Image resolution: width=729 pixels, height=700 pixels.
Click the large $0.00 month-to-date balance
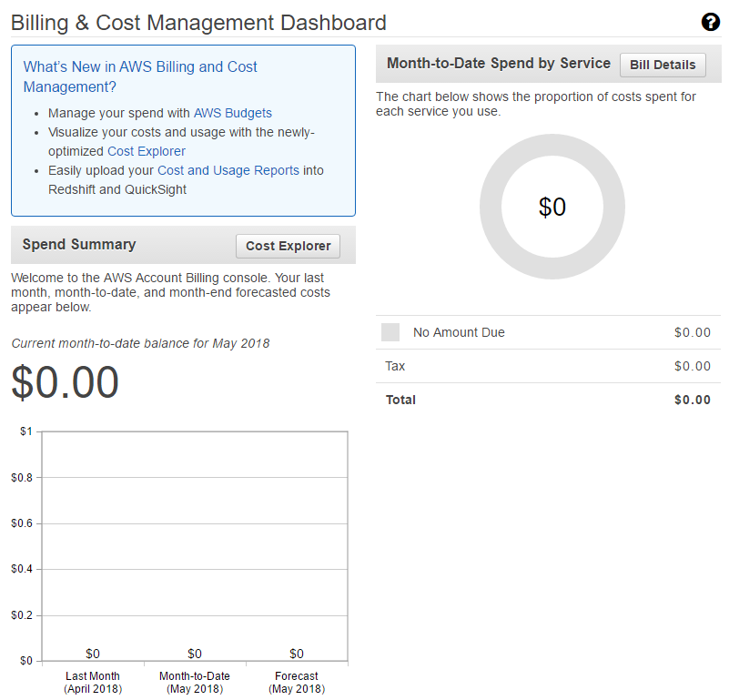[x=66, y=382]
